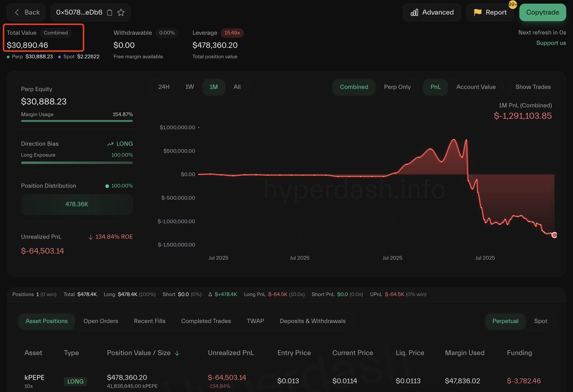
Task: Open the Support us link
Action: tap(551, 43)
